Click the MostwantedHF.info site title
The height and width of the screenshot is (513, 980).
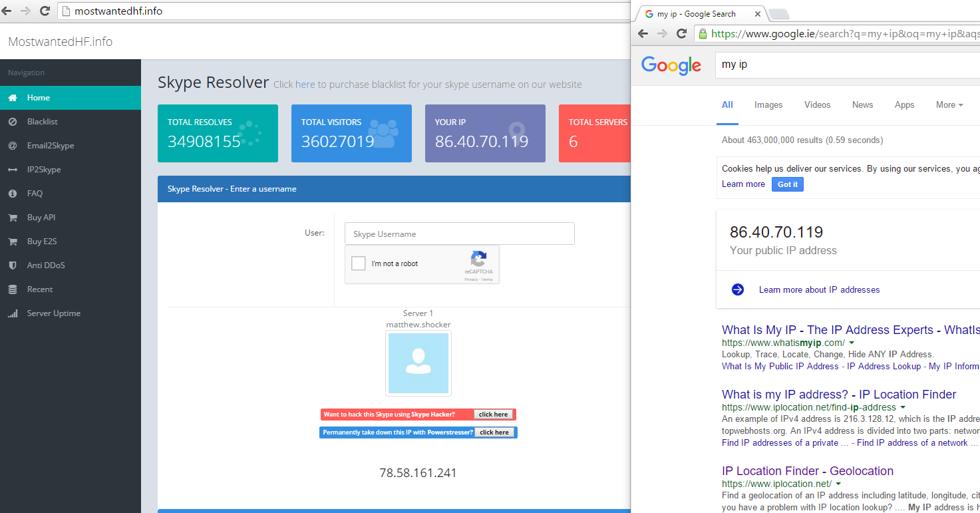pos(60,42)
